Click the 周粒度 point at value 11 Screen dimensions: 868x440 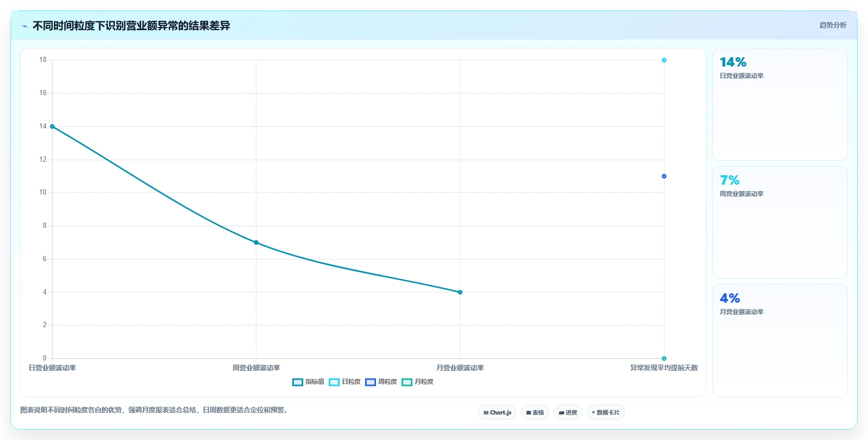664,176
